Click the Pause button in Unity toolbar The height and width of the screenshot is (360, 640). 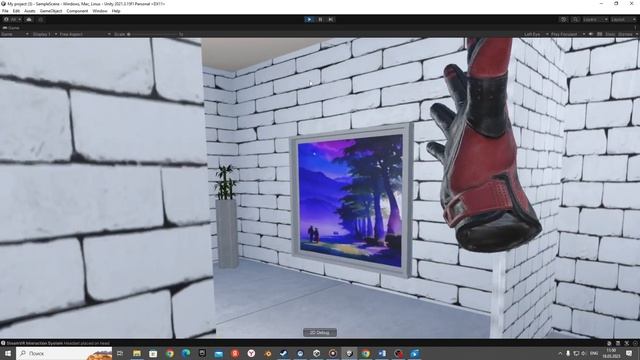tap(320, 19)
